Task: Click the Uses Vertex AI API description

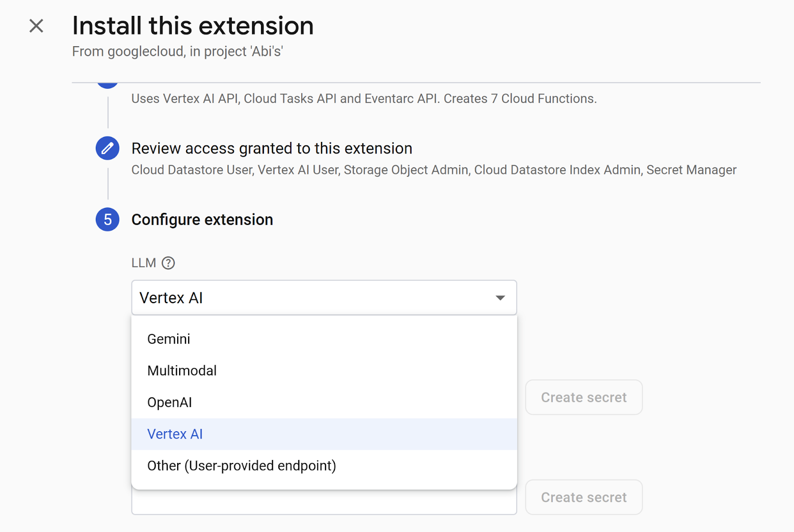Action: coord(363,99)
